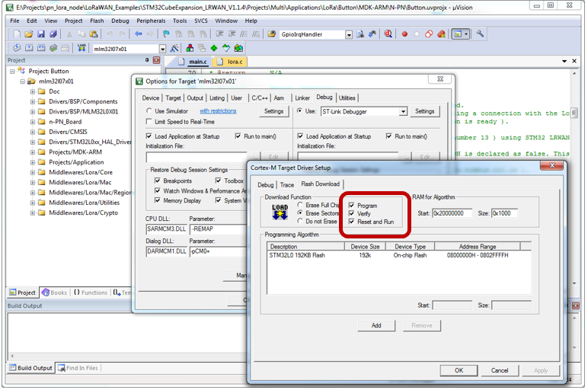The width and height of the screenshot is (588, 390).
Task: Select the STM32L0 192KB Flash algorithm row
Action: pyautogui.click(x=398, y=255)
